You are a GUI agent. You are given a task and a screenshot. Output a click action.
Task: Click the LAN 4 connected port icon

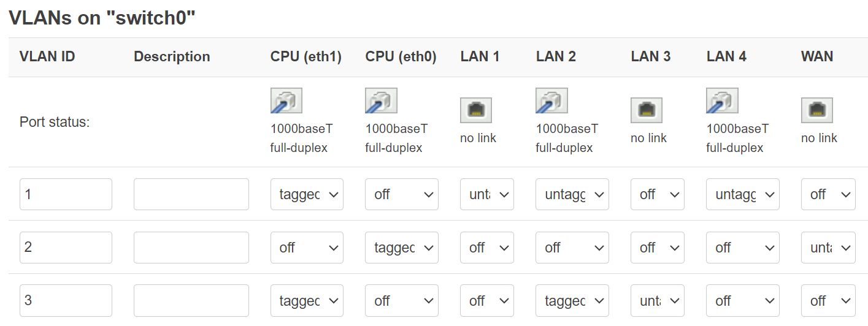[722, 101]
